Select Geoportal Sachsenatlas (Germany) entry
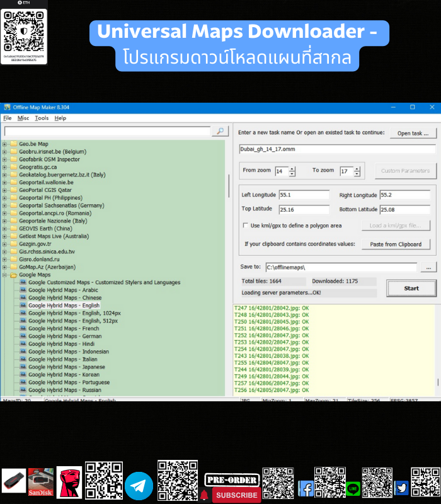This screenshot has height=504, width=441. [61, 205]
